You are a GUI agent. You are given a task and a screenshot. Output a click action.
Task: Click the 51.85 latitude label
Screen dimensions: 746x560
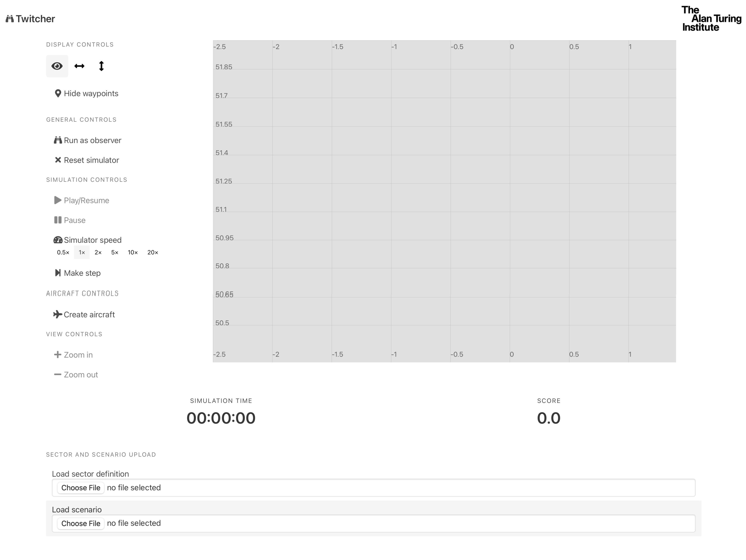tap(224, 67)
